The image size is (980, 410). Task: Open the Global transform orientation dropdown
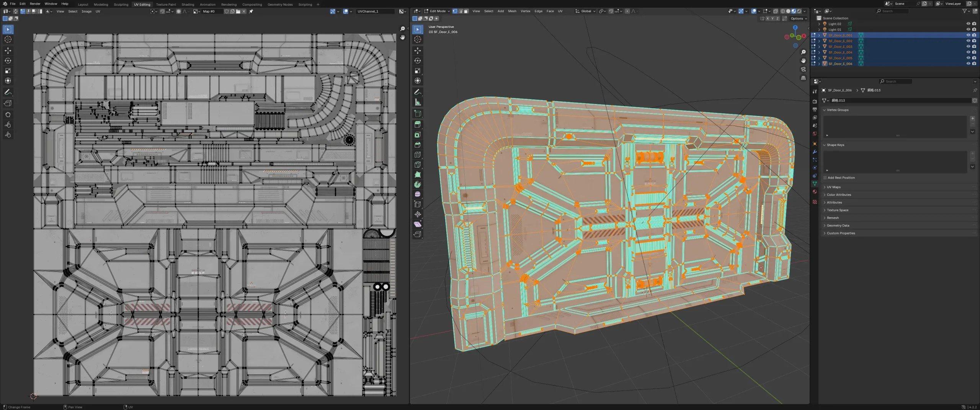[586, 11]
